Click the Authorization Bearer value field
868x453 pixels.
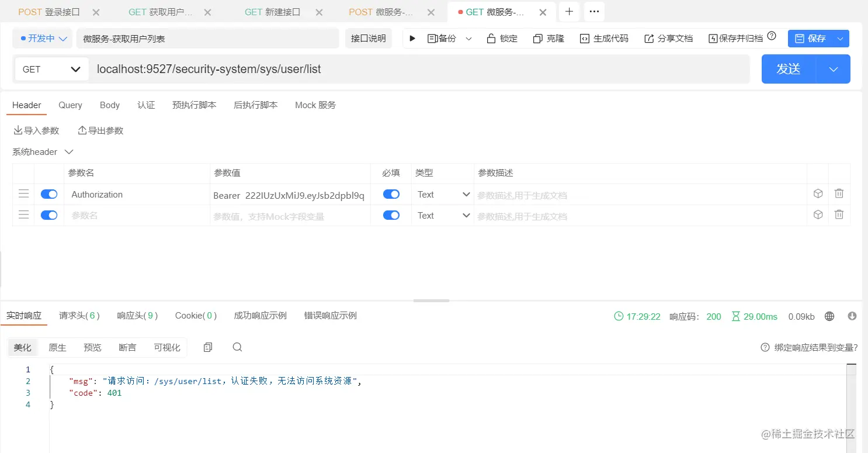pyautogui.click(x=290, y=195)
